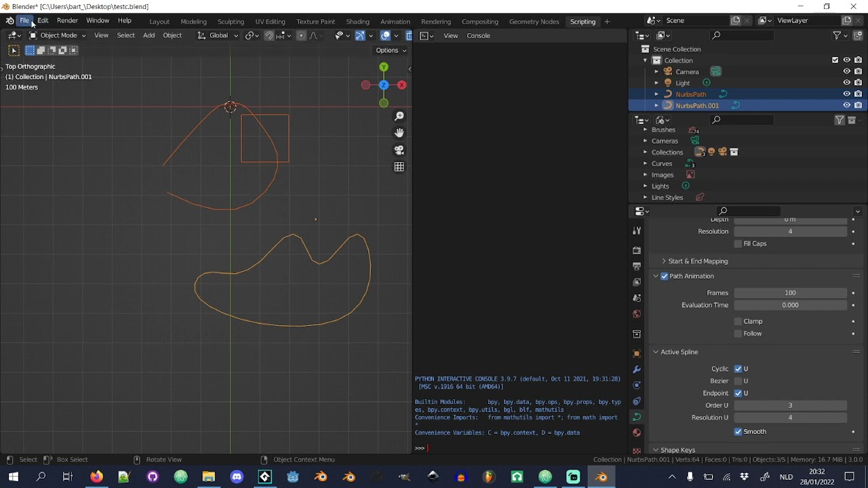Enable the Fill Caps checkbox
Screen dimensions: 868x488
point(738,243)
